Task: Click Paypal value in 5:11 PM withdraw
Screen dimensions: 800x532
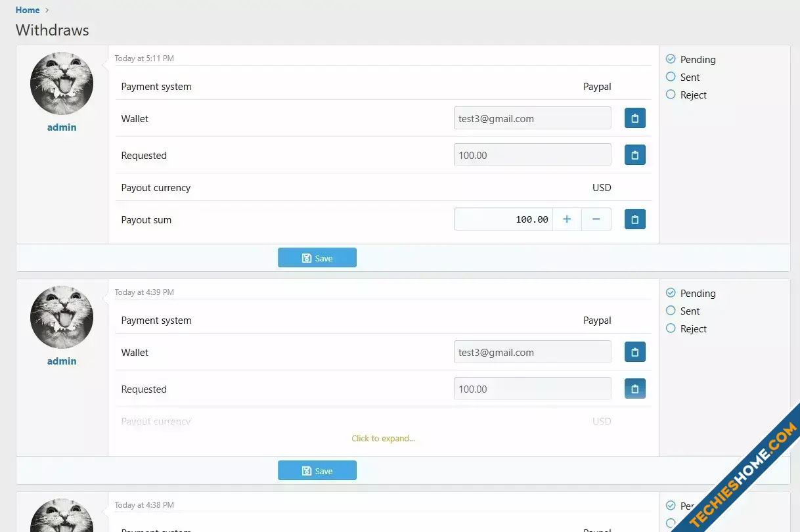Action: (x=597, y=87)
